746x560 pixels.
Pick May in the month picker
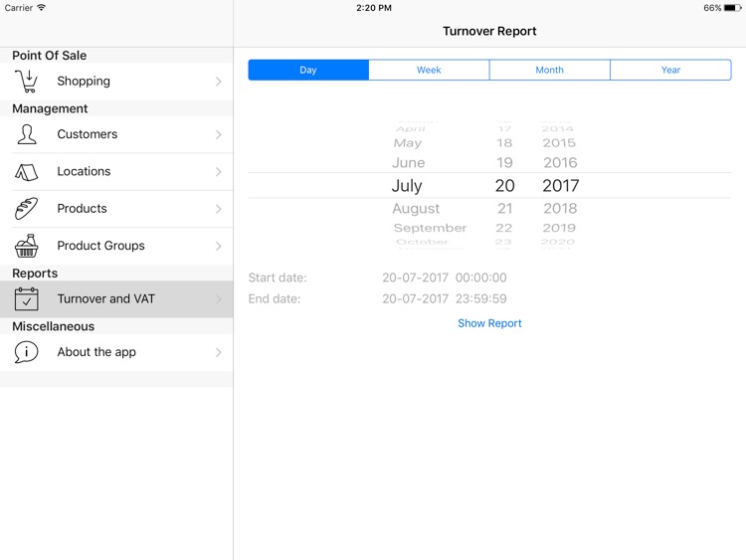coord(408,143)
